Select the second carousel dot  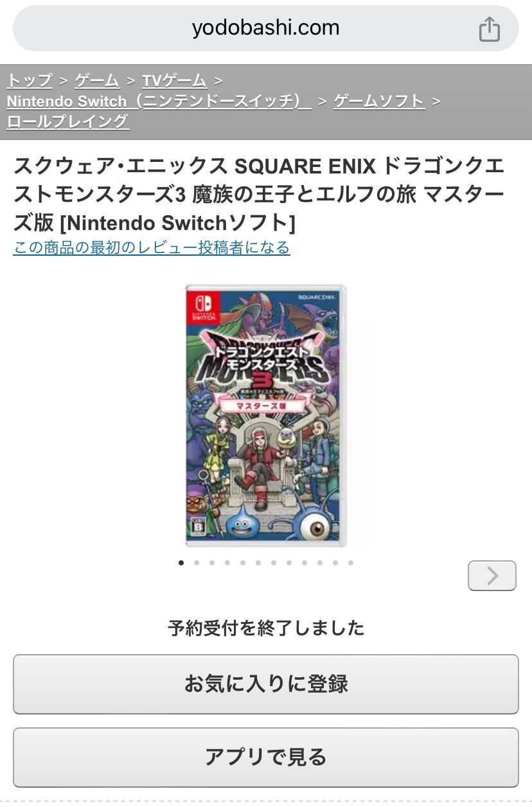[197, 563]
